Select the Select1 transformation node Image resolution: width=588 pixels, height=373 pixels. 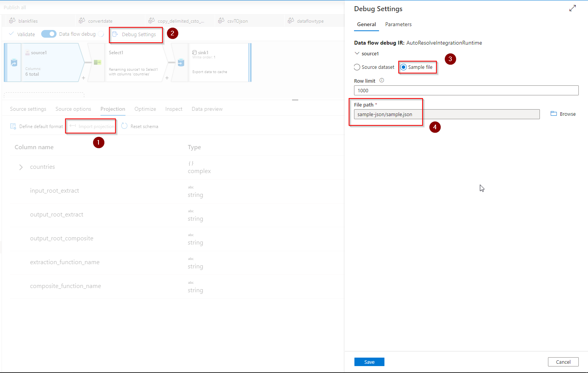coord(127,62)
